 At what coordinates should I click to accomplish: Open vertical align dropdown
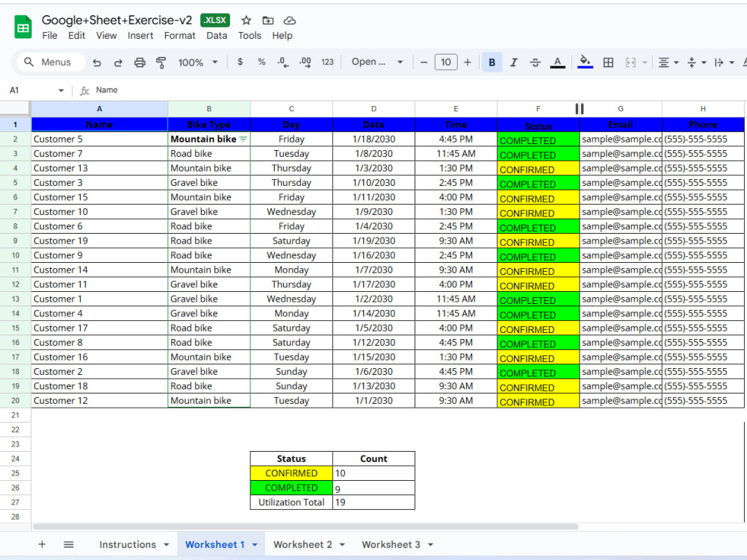[696, 63]
